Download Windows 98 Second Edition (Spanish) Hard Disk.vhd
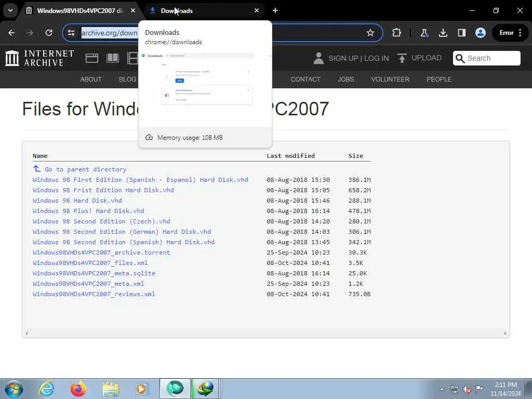This screenshot has width=532, height=399. coord(124,242)
